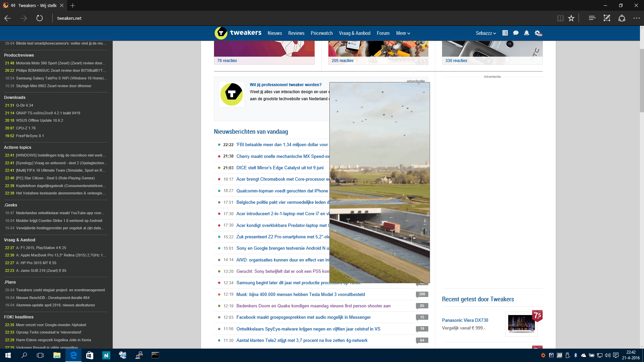The image size is (644, 362).
Task: Open the Pricewatch menu
Action: click(x=322, y=33)
